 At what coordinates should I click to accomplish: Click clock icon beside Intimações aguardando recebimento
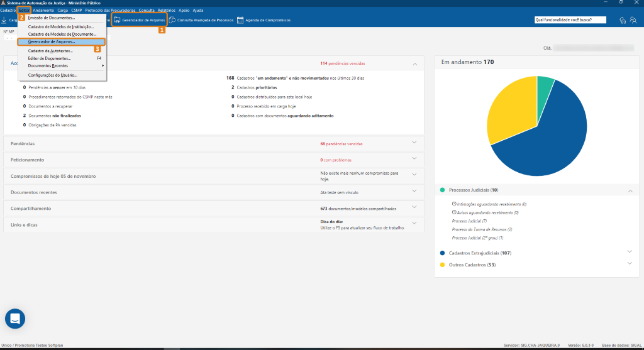point(454,204)
